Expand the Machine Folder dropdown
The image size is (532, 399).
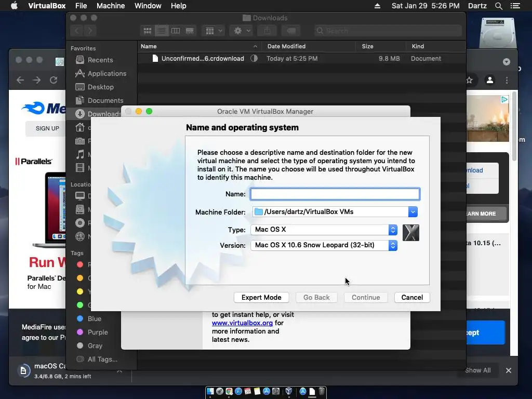pos(413,212)
